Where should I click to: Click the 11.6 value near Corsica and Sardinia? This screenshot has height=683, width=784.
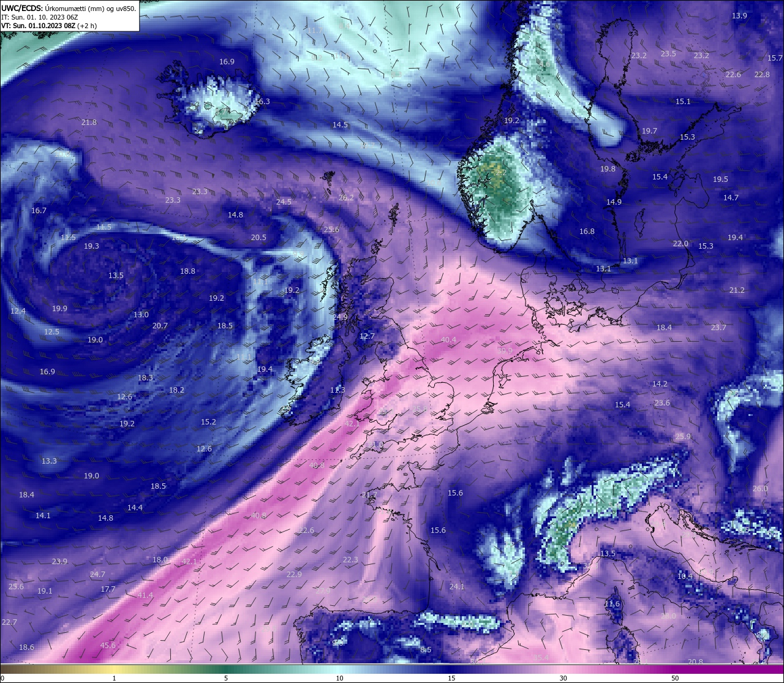[612, 604]
